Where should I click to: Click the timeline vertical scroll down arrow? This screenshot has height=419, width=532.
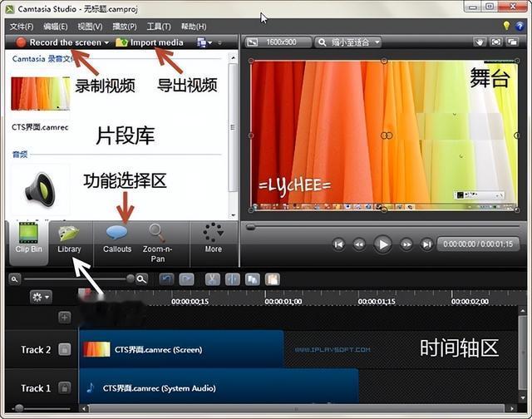point(523,397)
